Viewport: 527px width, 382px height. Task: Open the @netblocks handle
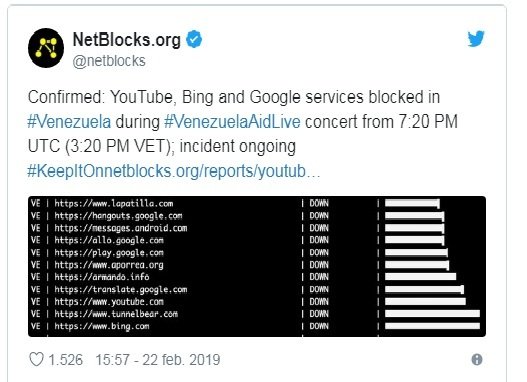point(109,61)
